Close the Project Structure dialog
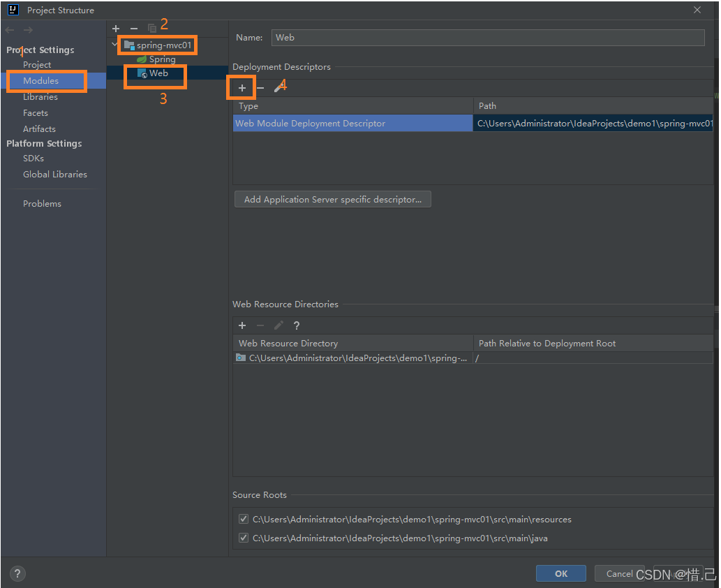 click(697, 10)
